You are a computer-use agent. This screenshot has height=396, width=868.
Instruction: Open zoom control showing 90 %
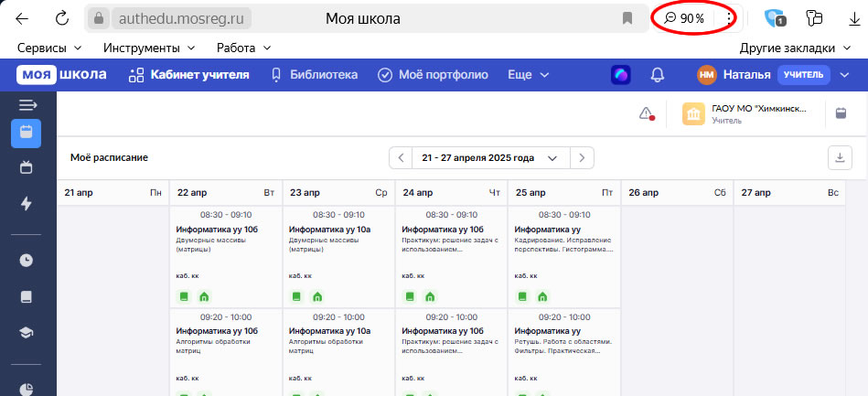684,18
